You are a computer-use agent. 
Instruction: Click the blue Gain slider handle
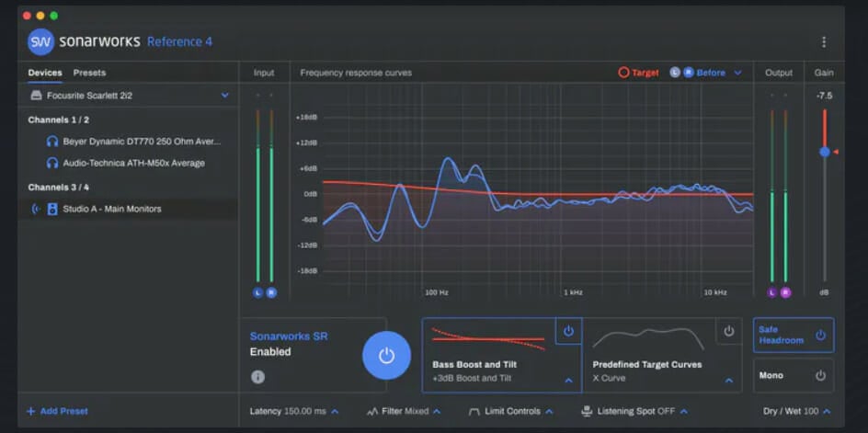pos(825,152)
